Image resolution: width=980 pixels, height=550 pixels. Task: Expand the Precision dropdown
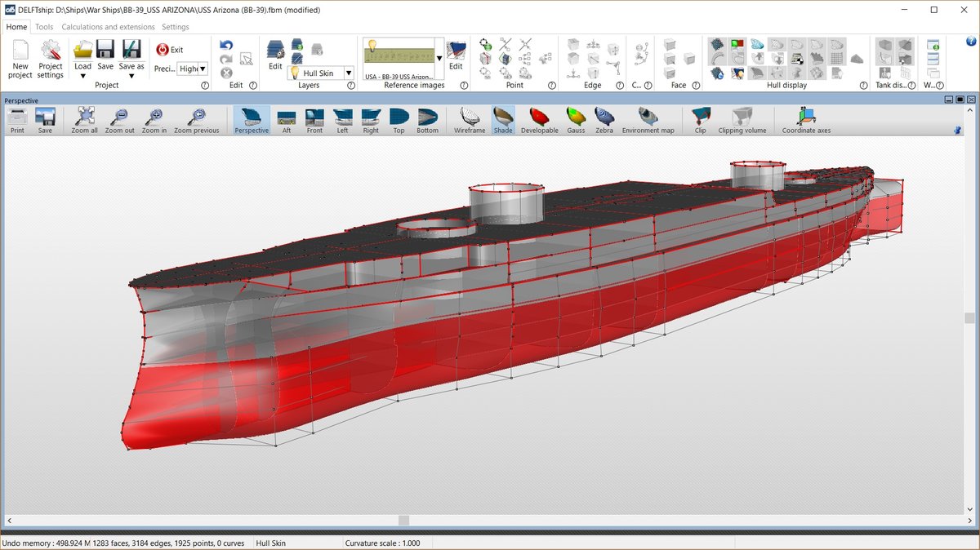(203, 69)
